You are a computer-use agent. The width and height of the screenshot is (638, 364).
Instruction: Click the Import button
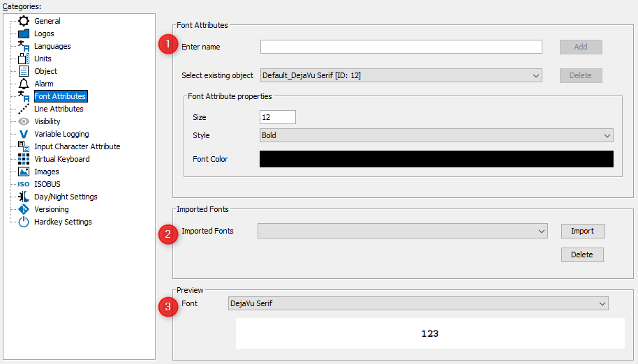point(582,231)
